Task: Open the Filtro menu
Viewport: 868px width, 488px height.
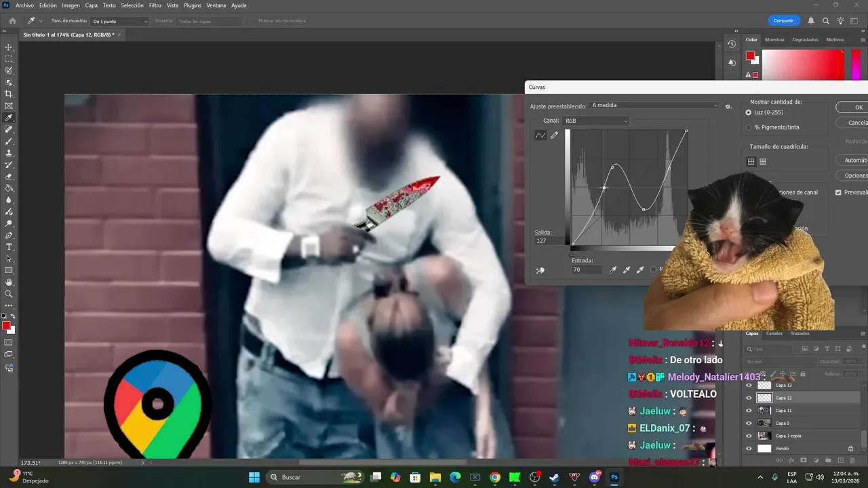Action: point(155,5)
